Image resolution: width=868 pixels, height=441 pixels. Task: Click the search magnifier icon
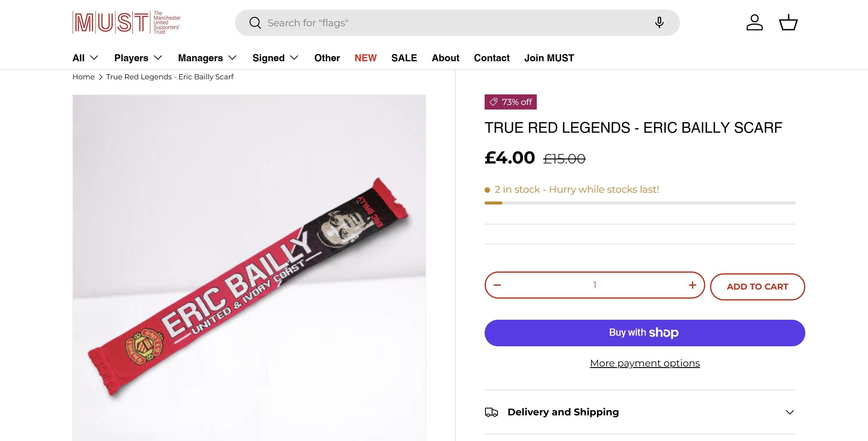255,23
